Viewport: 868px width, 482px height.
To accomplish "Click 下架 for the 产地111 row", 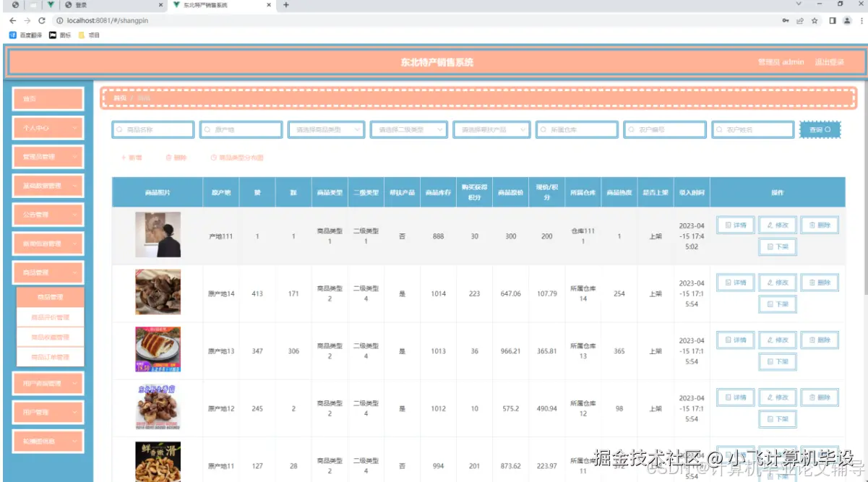I will pyautogui.click(x=778, y=246).
